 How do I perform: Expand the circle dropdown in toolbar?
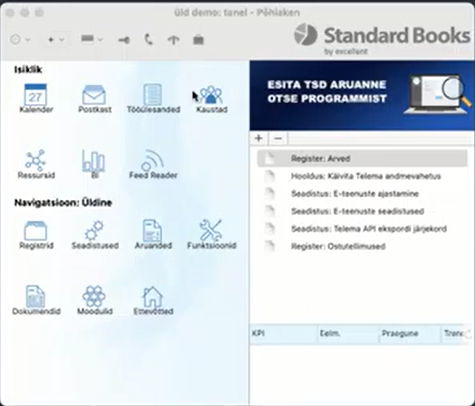coord(20,40)
